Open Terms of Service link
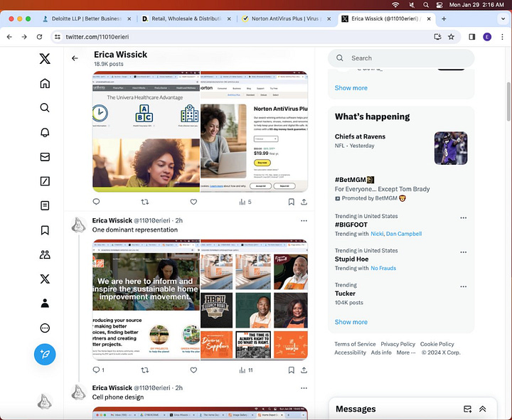Image resolution: width=512 pixels, height=420 pixels. coord(355,344)
